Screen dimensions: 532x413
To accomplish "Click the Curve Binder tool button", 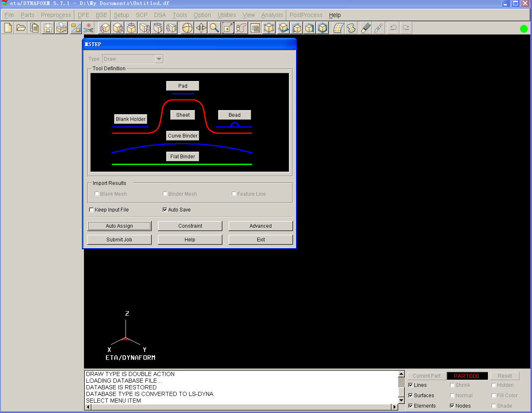I will 183,135.
